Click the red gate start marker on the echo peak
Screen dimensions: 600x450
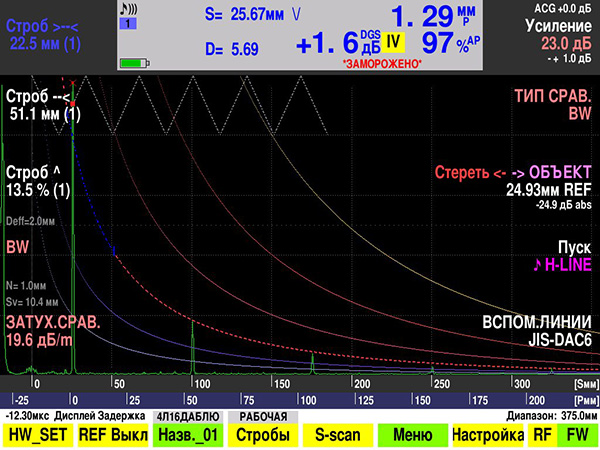point(73,103)
